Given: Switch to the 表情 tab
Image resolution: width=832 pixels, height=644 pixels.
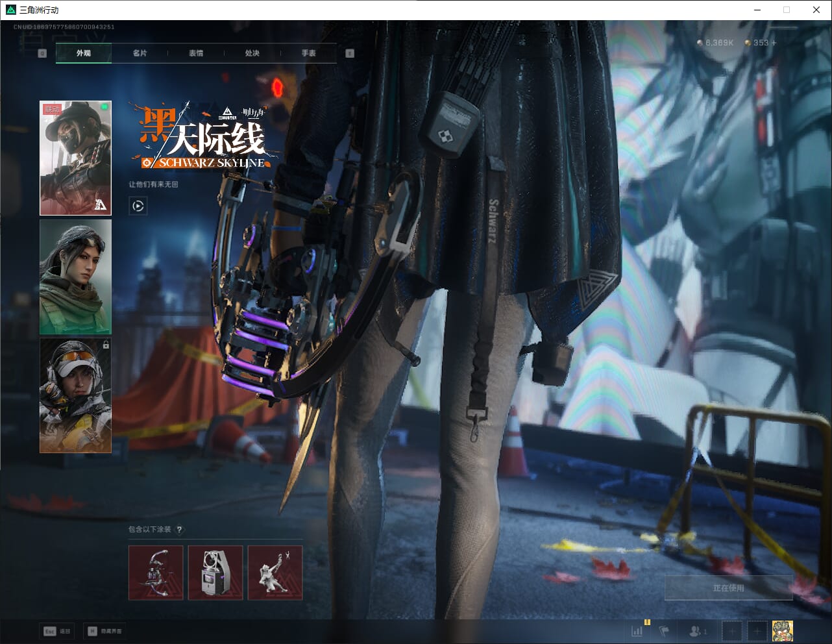Looking at the screenshot, I should tap(196, 53).
